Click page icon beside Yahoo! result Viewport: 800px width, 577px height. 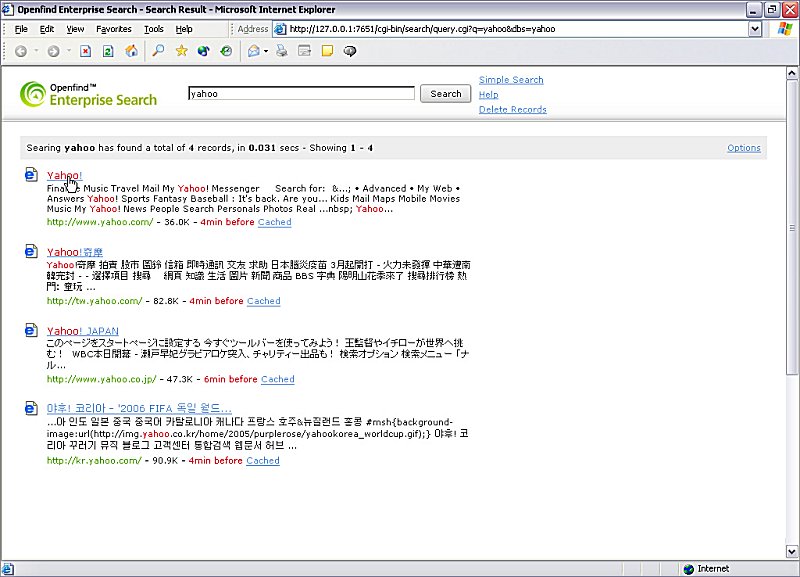31,174
